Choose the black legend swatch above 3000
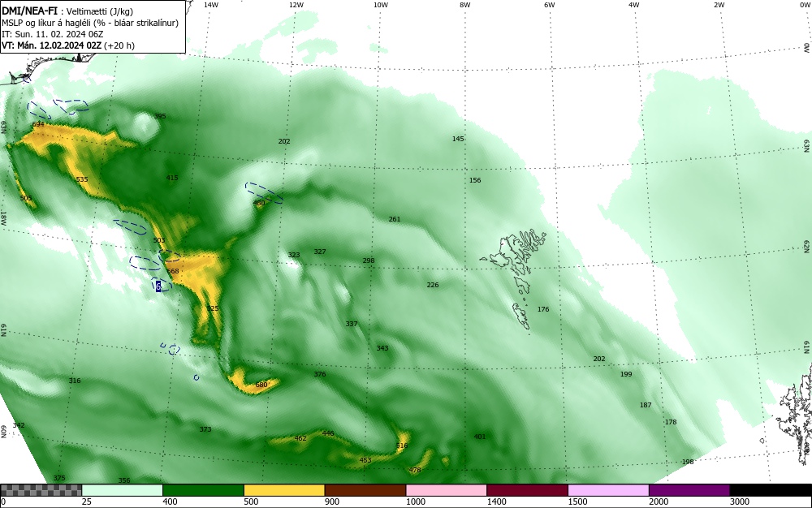The height and width of the screenshot is (508, 812). point(771,490)
